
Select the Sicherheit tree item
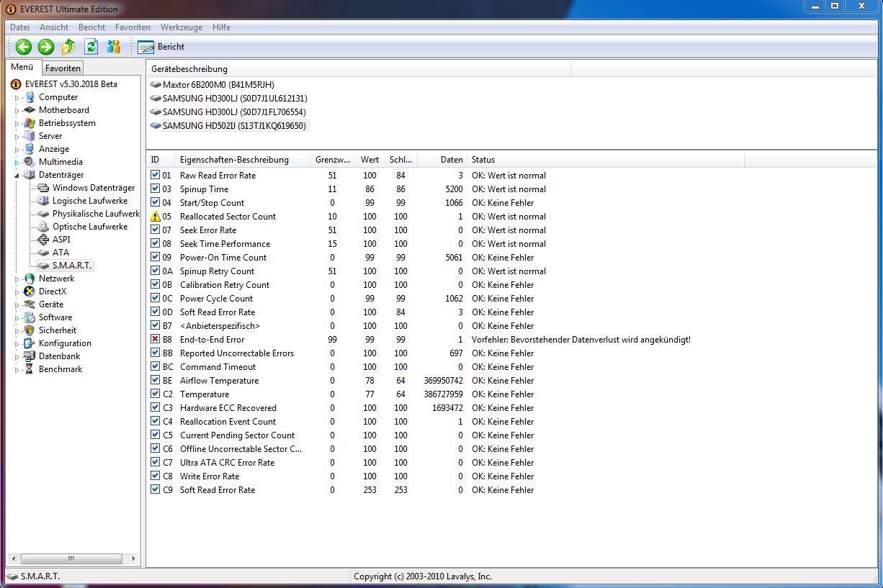(x=58, y=330)
